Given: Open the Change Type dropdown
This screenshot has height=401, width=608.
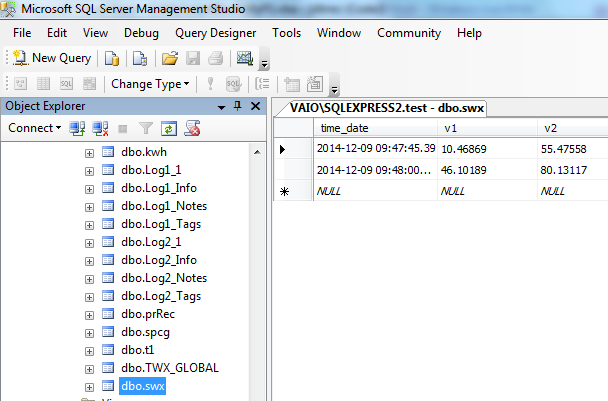Looking at the screenshot, I should [x=150, y=84].
